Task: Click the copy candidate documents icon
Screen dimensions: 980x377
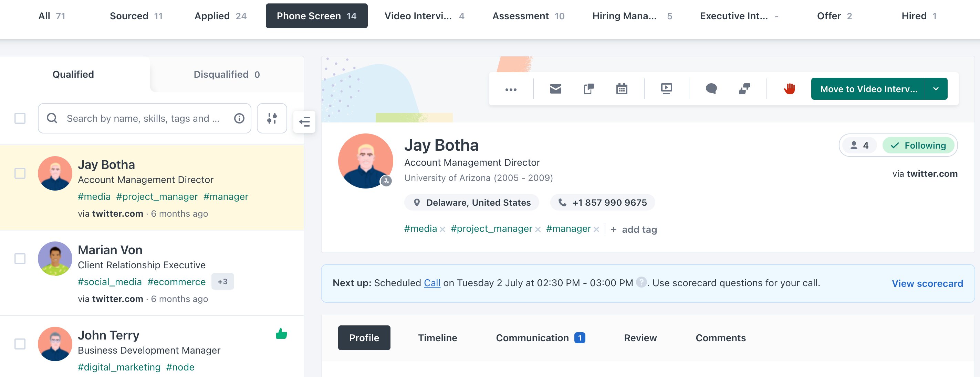Action: click(x=588, y=89)
